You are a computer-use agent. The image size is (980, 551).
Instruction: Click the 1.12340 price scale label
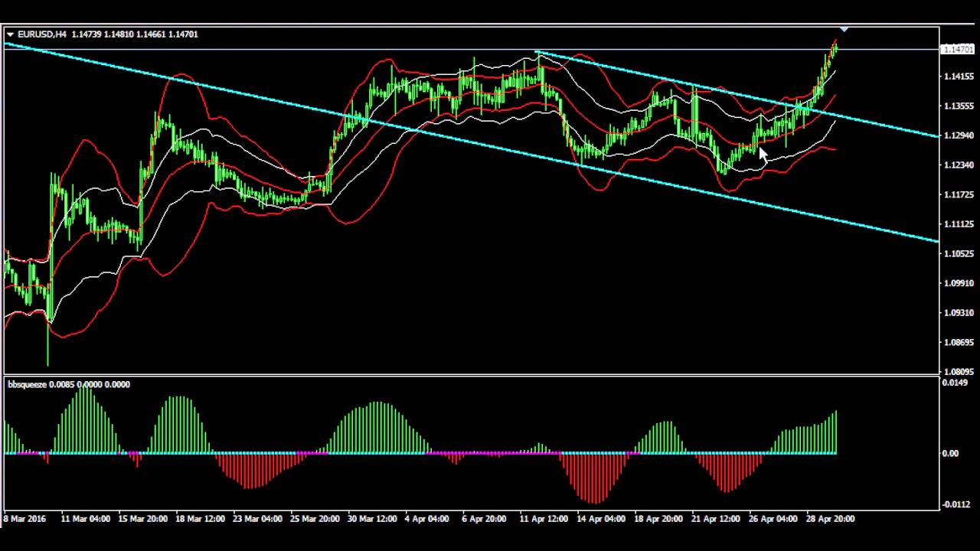click(x=958, y=165)
